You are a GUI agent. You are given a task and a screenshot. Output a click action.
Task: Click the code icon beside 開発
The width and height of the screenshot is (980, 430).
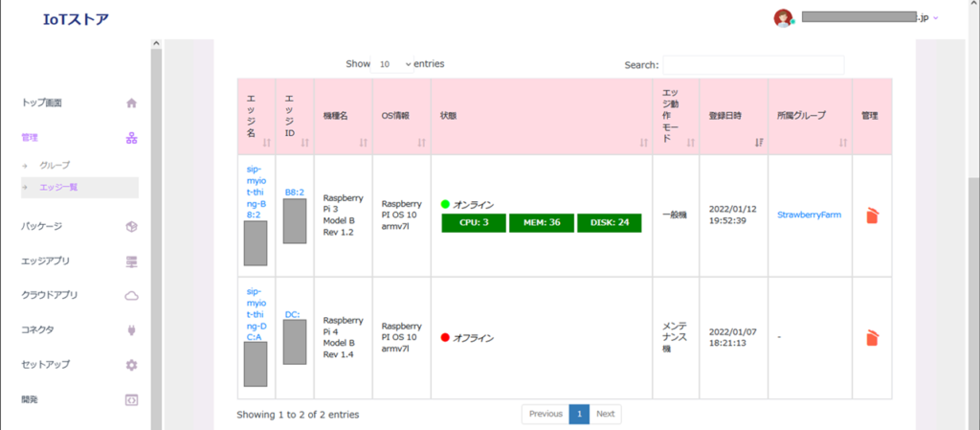[x=132, y=399]
